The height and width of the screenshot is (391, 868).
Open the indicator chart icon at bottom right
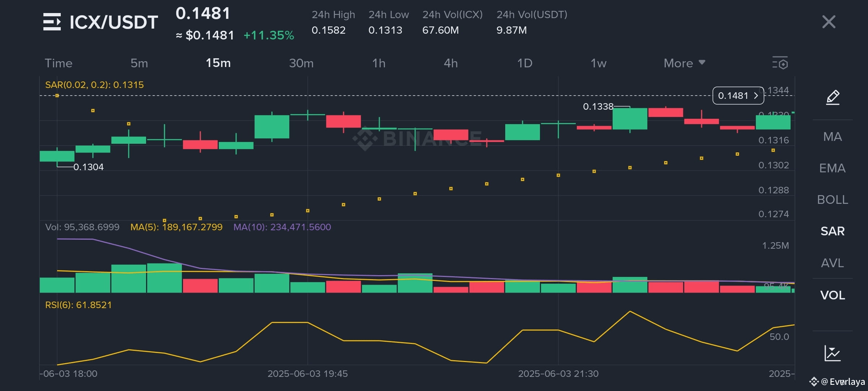tap(832, 353)
